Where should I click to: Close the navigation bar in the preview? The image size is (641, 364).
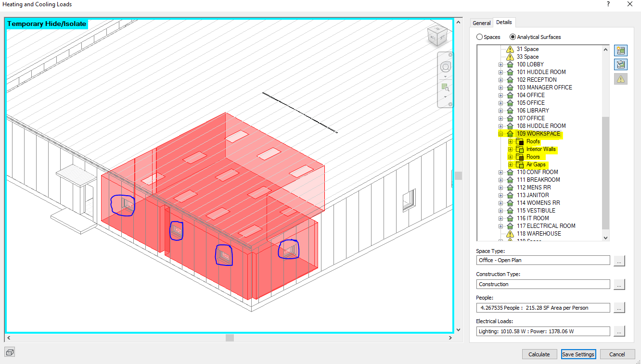click(x=450, y=55)
